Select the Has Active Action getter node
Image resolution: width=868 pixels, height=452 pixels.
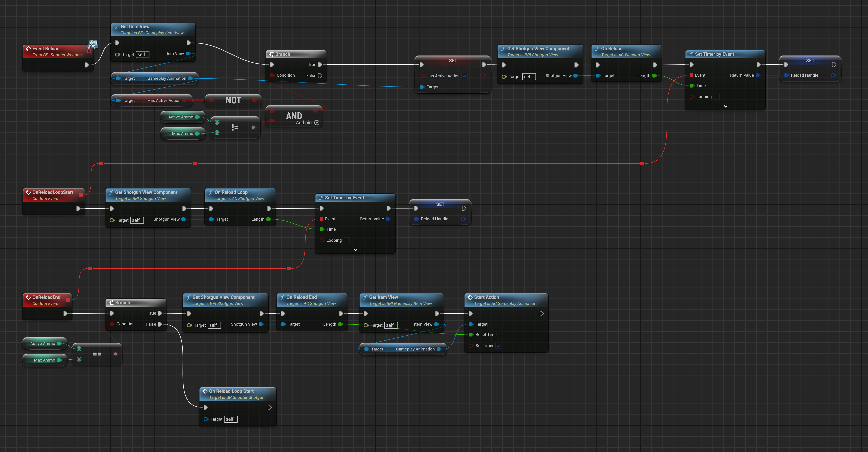[152, 100]
